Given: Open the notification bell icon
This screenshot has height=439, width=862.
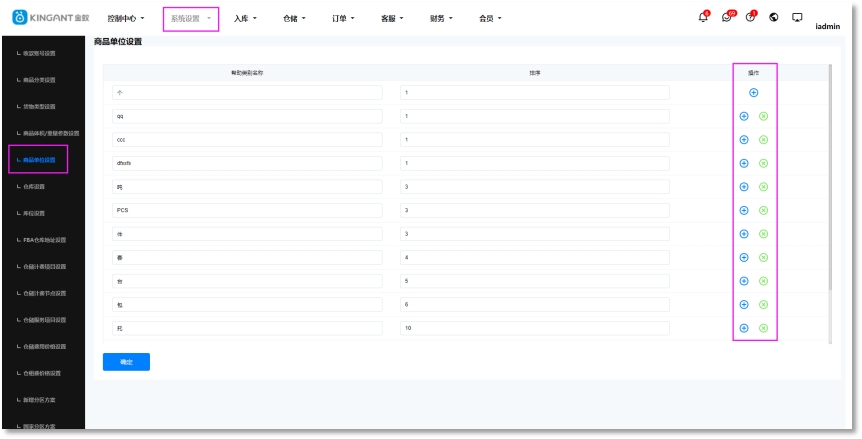Looking at the screenshot, I should (703, 18).
